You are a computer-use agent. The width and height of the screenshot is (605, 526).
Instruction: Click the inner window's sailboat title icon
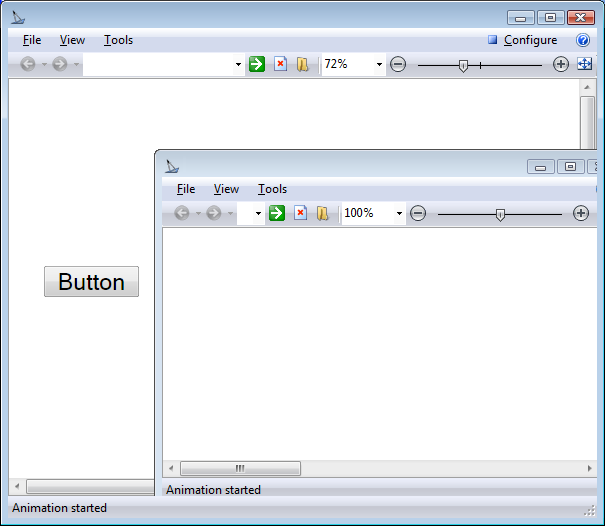tap(172, 166)
